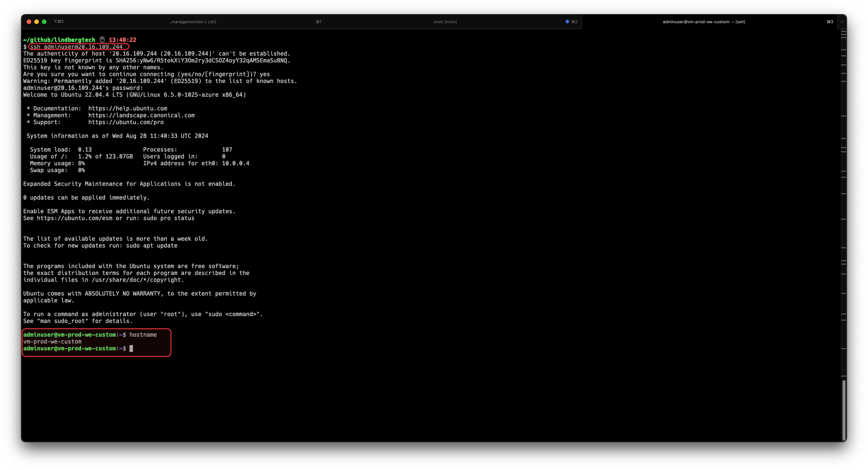Open a new tab with the plus button
The width and height of the screenshot is (868, 470).
click(x=842, y=22)
